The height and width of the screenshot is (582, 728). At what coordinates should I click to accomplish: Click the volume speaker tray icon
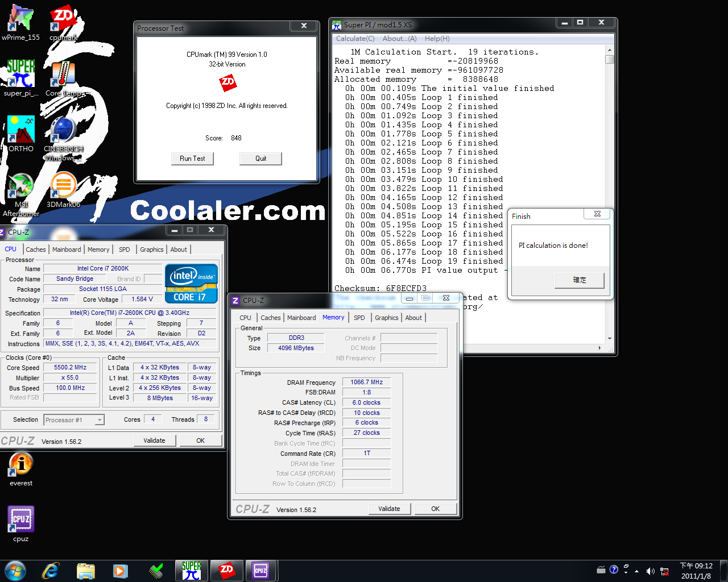coord(651,571)
